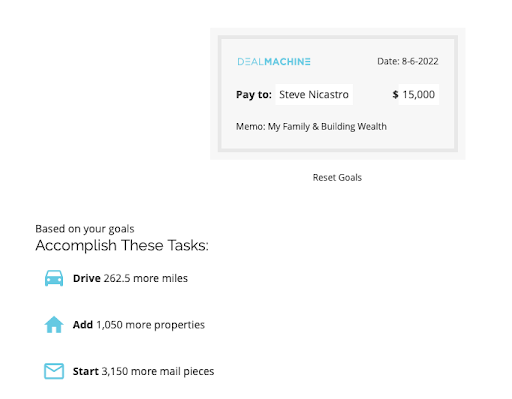Open the Drive 262.5 more miles task
This screenshot has height=399, width=512.
click(116, 278)
